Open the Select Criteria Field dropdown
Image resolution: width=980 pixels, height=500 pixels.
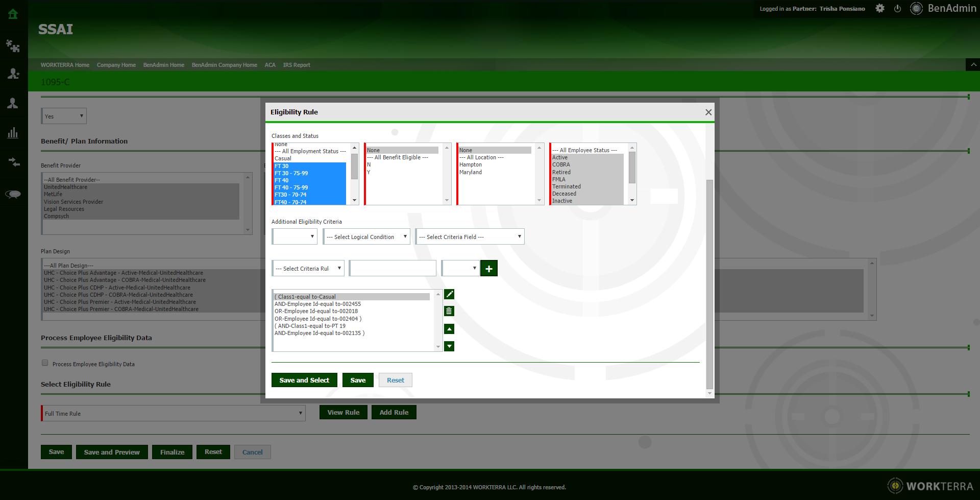click(x=470, y=237)
